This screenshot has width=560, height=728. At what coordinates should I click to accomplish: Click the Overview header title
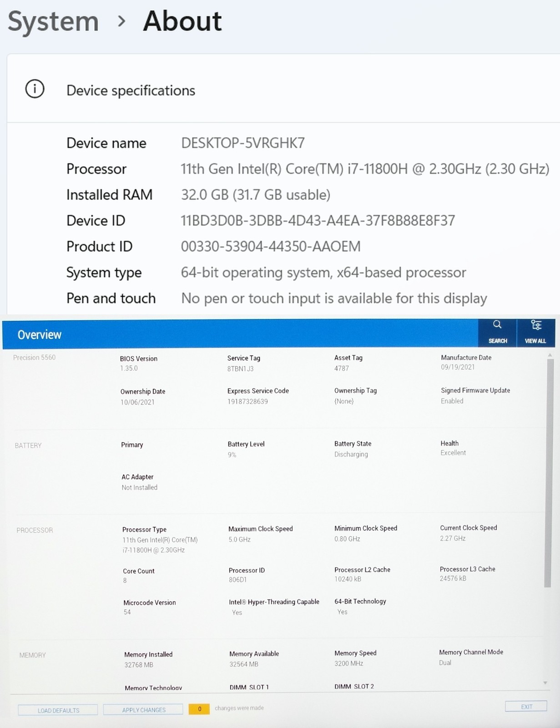coord(40,335)
